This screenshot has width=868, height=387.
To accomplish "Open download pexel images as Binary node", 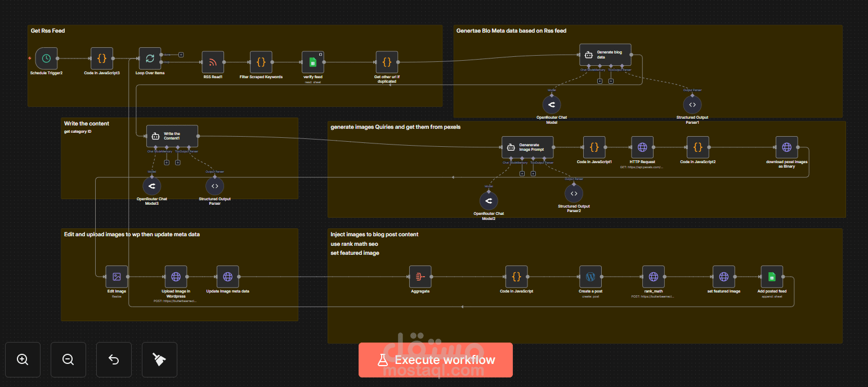I will click(x=787, y=147).
